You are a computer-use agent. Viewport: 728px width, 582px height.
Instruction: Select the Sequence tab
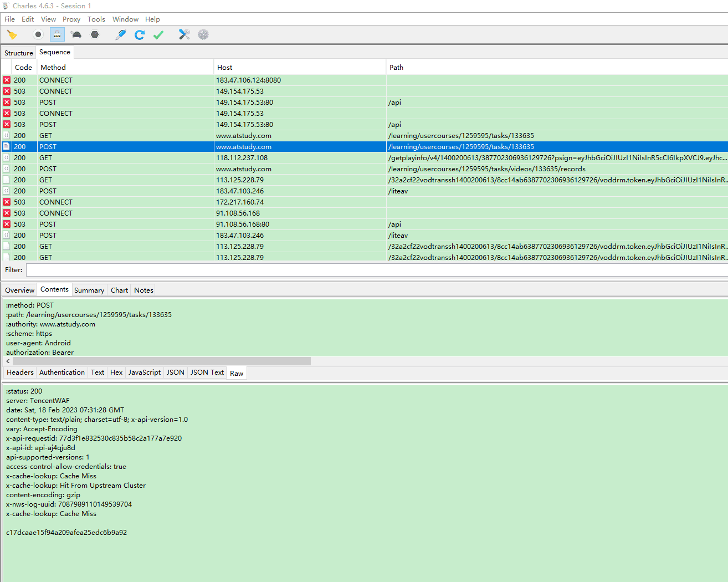55,52
